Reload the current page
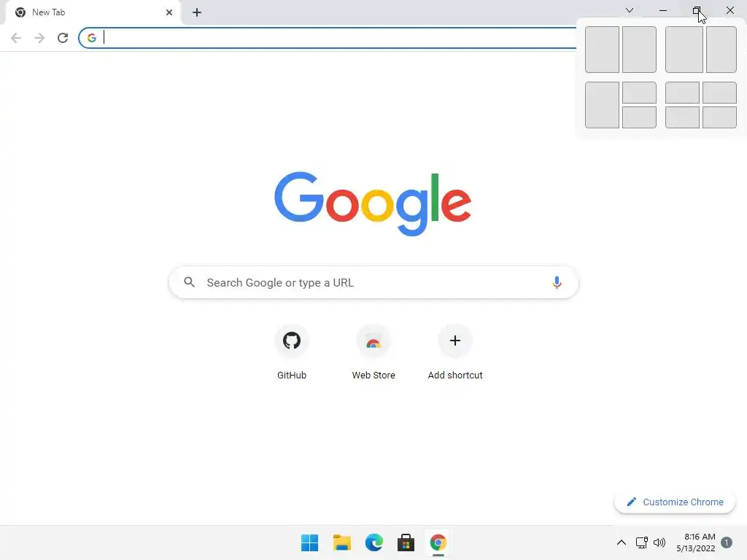Screen dimensions: 747x560 pyautogui.click(x=63, y=38)
